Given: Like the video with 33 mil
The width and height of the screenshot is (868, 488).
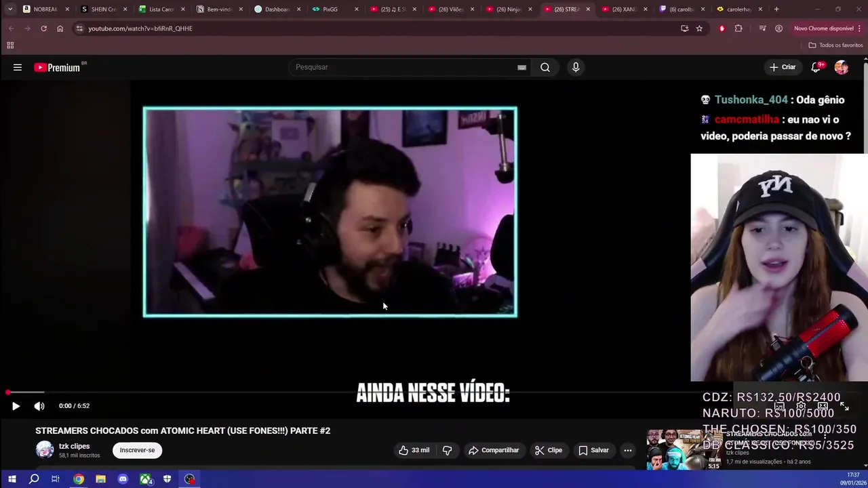Looking at the screenshot, I should point(414,450).
